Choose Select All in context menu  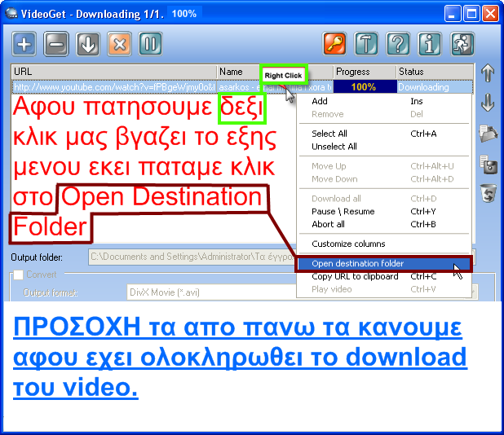tap(384, 134)
